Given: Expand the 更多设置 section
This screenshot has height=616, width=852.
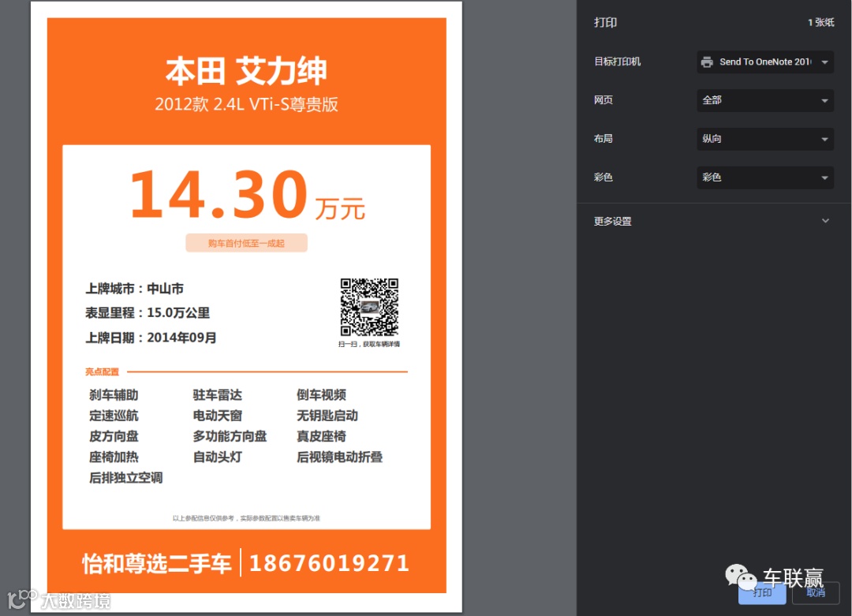Looking at the screenshot, I should tap(712, 221).
